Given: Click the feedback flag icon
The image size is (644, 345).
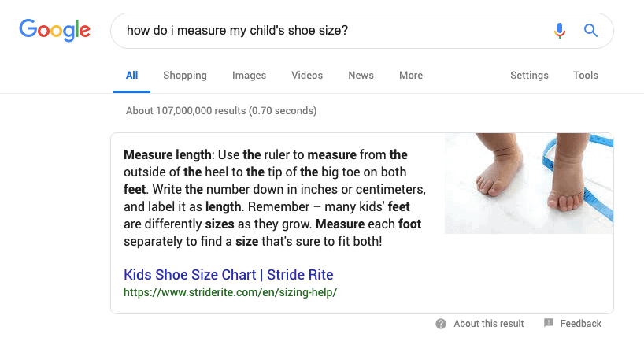Looking at the screenshot, I should click(549, 324).
